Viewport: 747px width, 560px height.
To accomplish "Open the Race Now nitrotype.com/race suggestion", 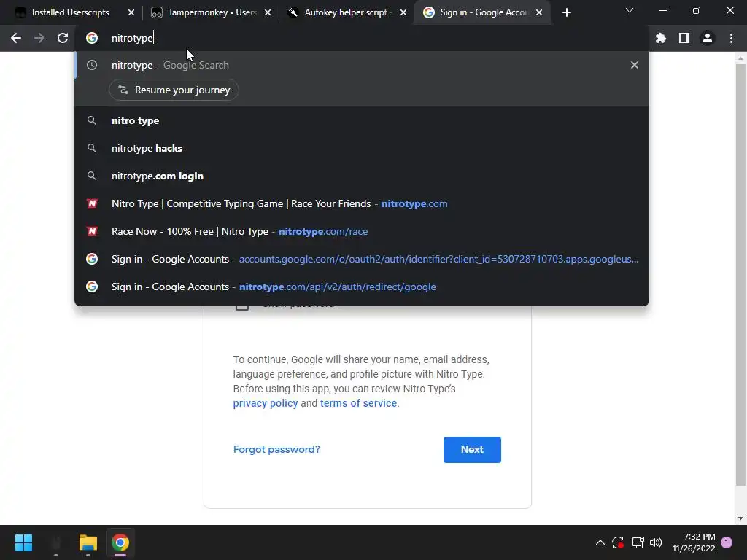I will [362, 231].
